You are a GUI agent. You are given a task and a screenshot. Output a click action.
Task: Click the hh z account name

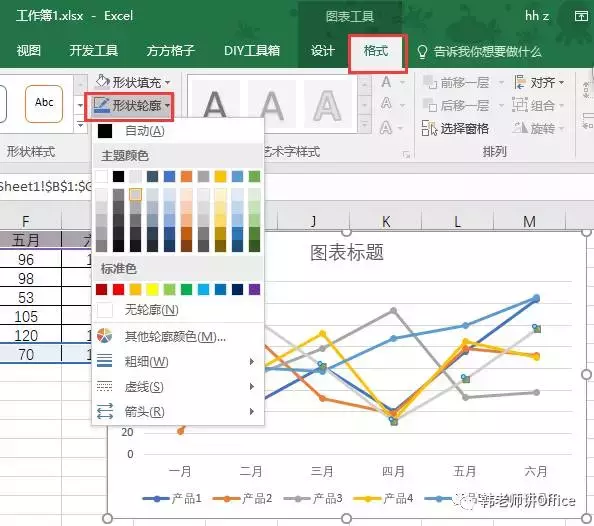pyautogui.click(x=537, y=16)
